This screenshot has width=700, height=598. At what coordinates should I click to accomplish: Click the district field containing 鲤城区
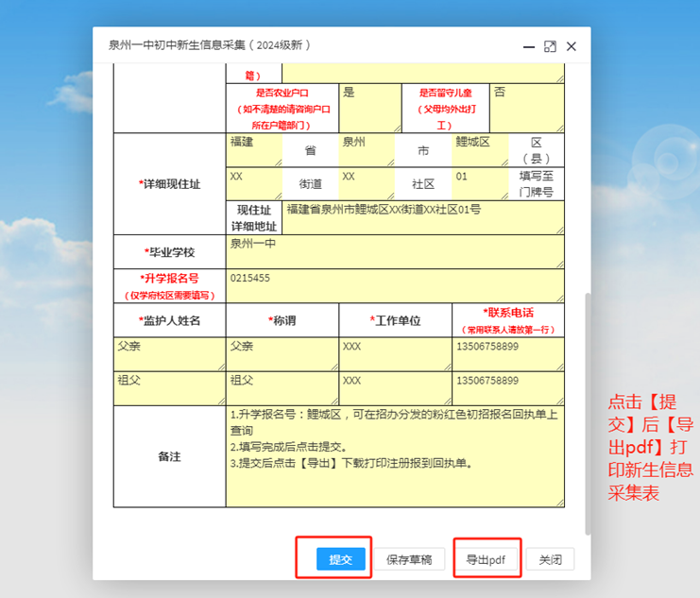[x=479, y=149]
